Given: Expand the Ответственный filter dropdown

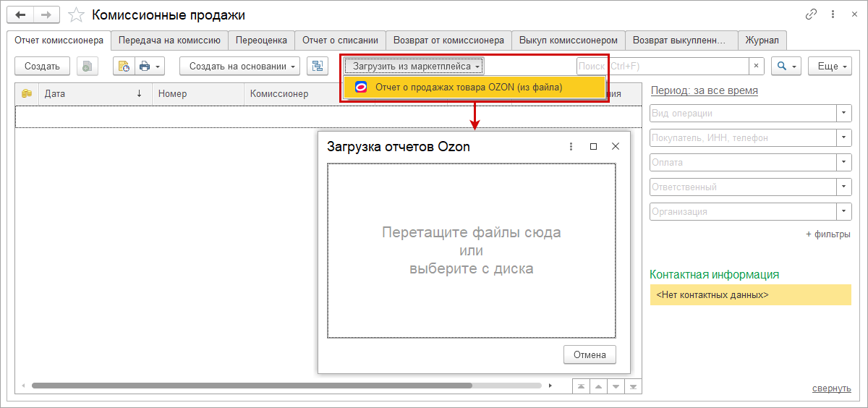Looking at the screenshot, I should point(844,187).
